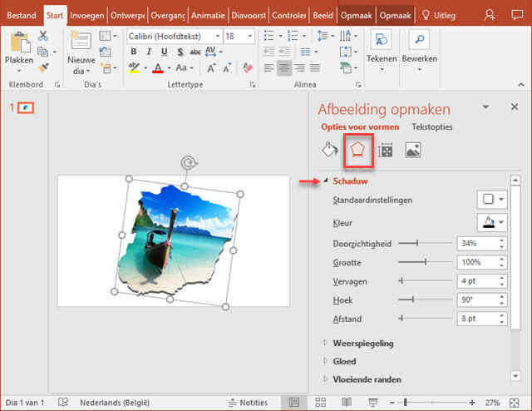Open Tekstopties in format pane

coord(432,127)
